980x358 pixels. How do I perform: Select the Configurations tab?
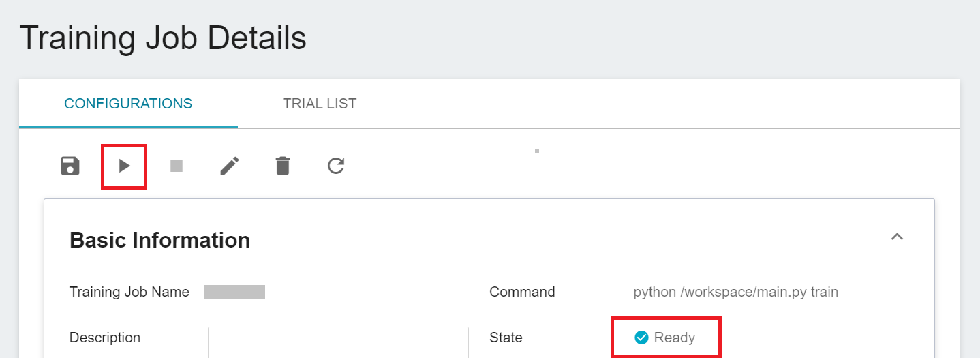point(128,104)
